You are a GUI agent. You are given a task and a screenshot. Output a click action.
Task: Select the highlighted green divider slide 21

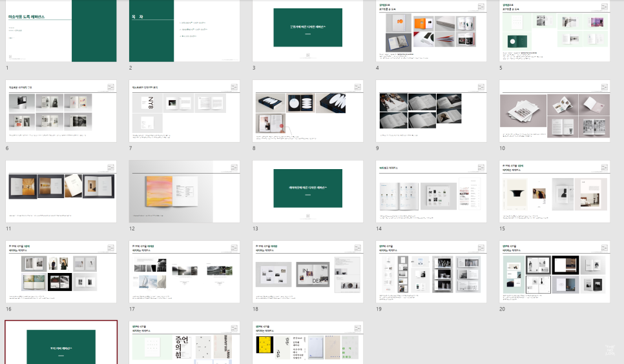(x=61, y=342)
